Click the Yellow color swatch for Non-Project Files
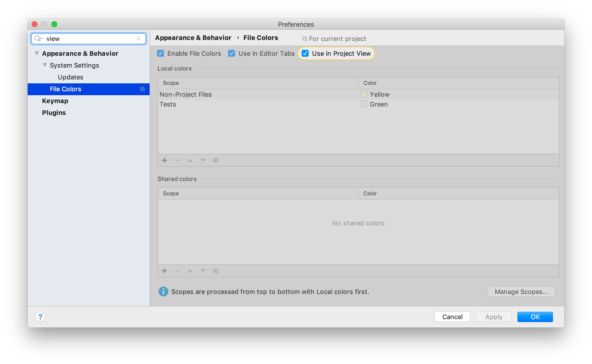Image resolution: width=592 pixels, height=364 pixels. pyautogui.click(x=363, y=94)
